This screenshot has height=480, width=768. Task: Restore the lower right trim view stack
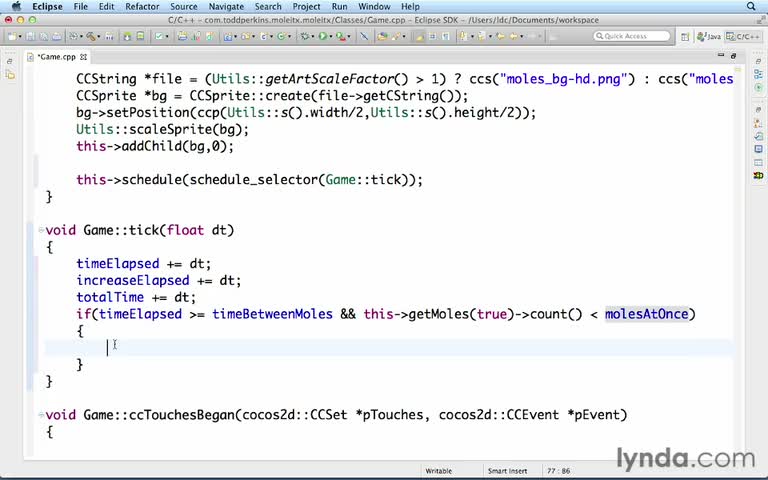point(758,110)
